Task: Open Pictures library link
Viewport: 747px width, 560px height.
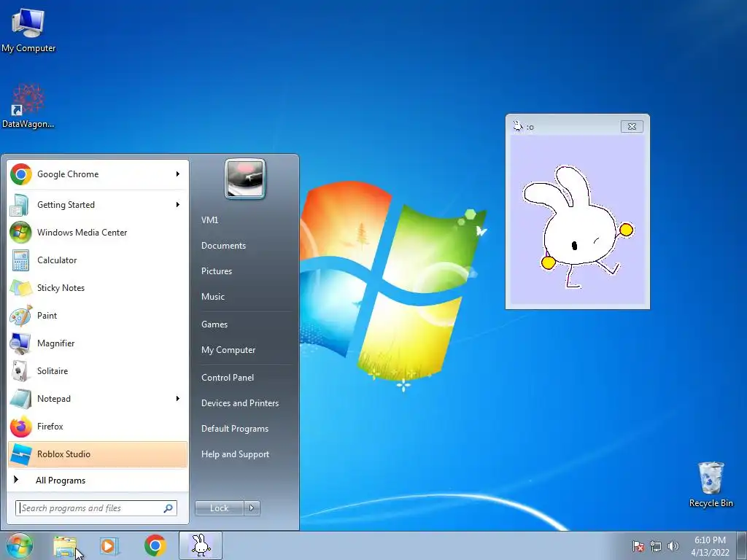Action: [x=217, y=271]
